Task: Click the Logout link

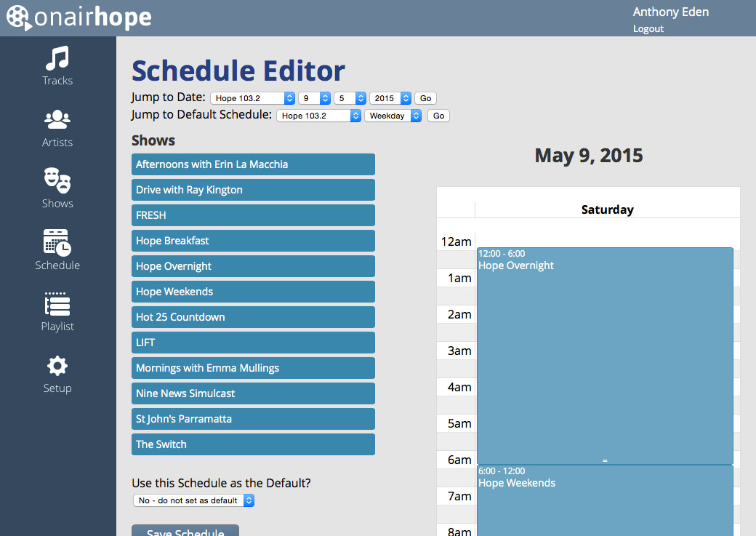Action: (x=648, y=29)
